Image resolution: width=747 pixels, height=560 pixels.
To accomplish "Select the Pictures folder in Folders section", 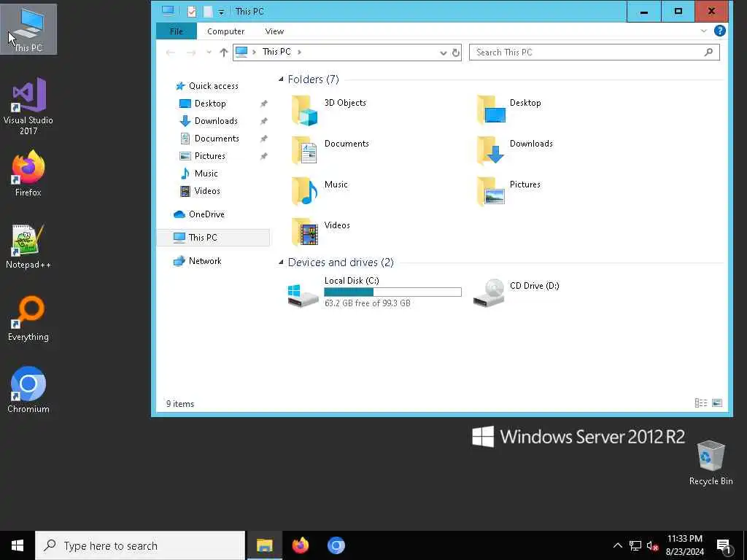I will click(x=508, y=192).
